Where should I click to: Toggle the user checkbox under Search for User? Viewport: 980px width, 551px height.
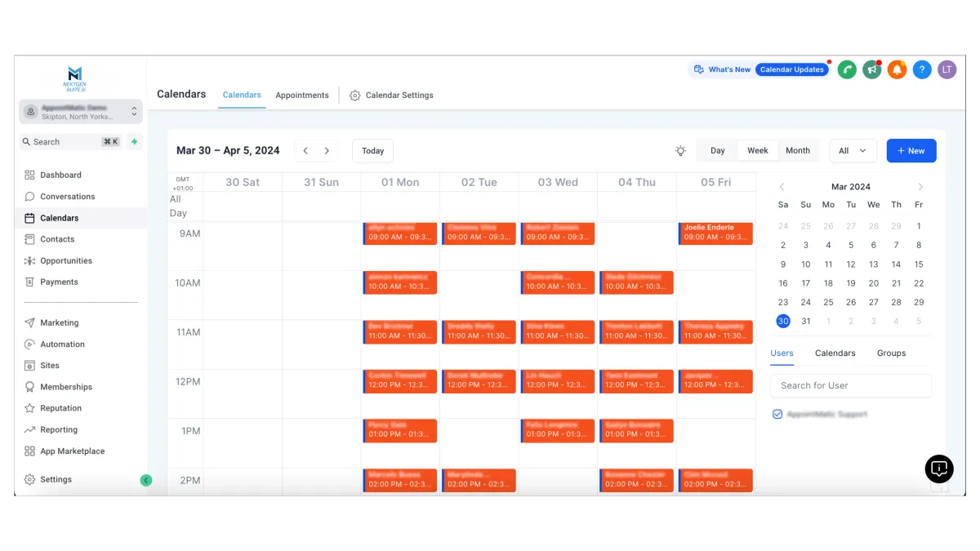[777, 415]
